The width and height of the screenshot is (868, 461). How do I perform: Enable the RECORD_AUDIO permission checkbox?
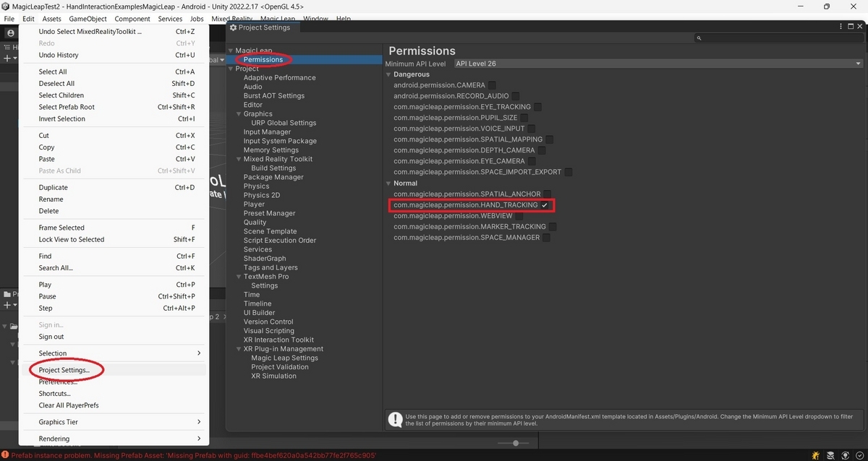pos(516,96)
